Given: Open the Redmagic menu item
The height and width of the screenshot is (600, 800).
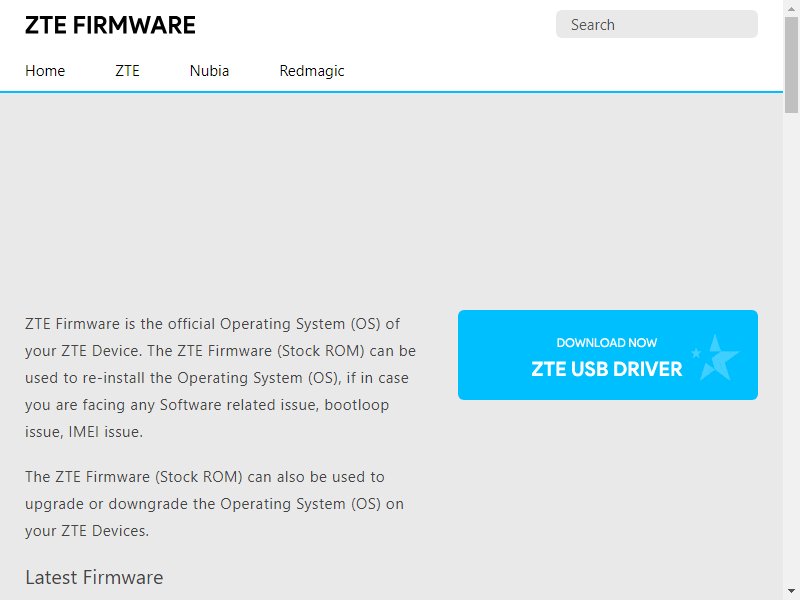Looking at the screenshot, I should [312, 70].
